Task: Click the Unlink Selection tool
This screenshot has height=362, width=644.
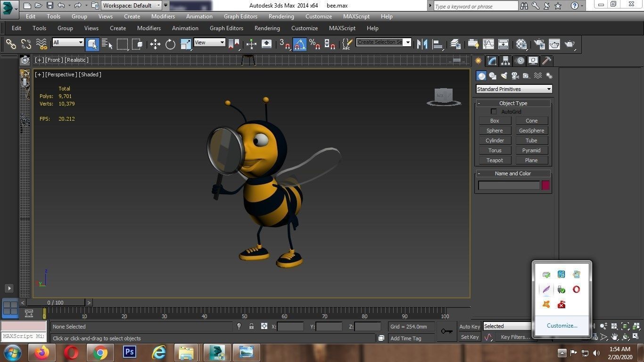Action: [x=26, y=44]
